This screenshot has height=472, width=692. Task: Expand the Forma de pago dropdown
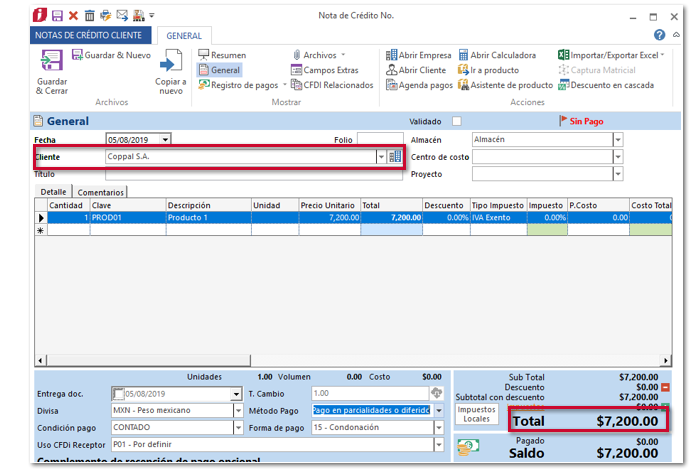pos(438,426)
